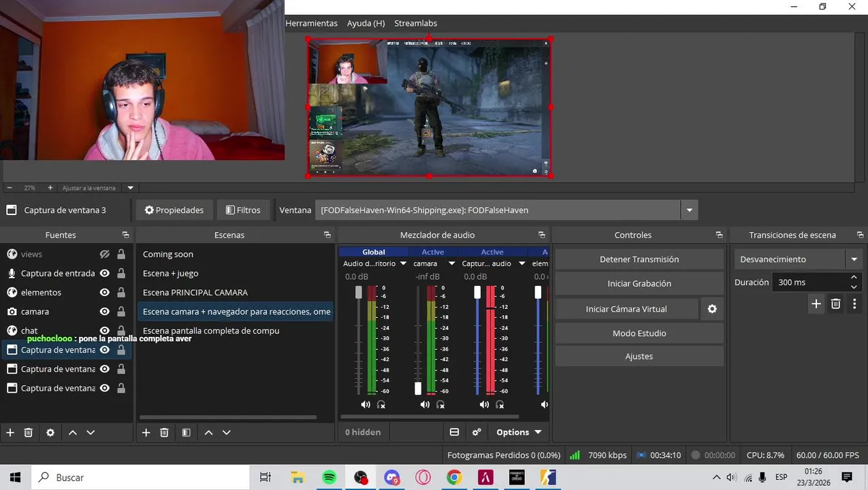
Task: Hide the highlighted Captura de ventana source
Action: point(104,350)
